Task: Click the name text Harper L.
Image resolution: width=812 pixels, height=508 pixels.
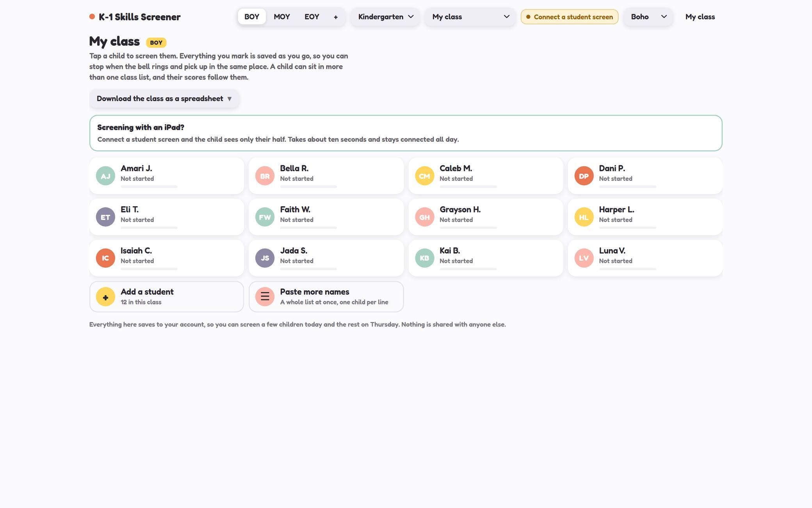Action: [x=616, y=209]
